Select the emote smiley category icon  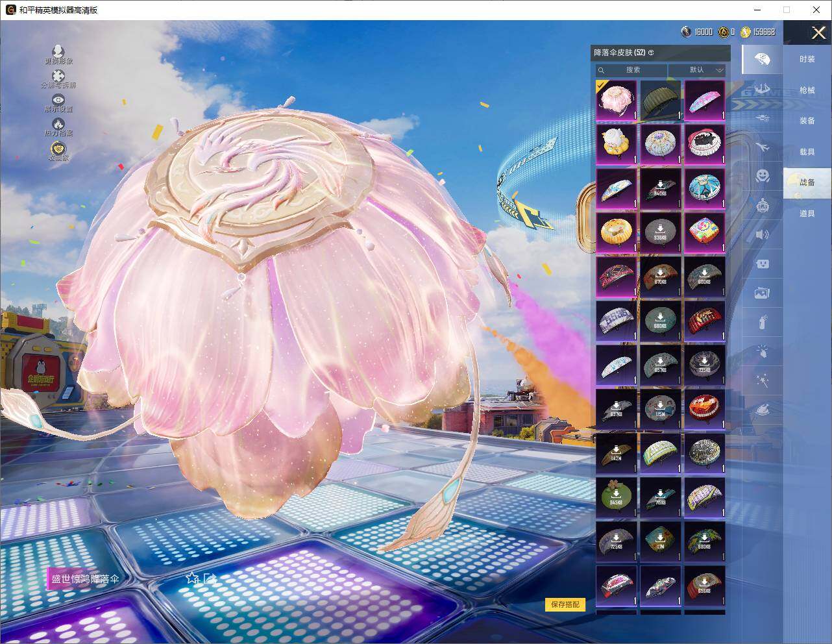tap(762, 175)
